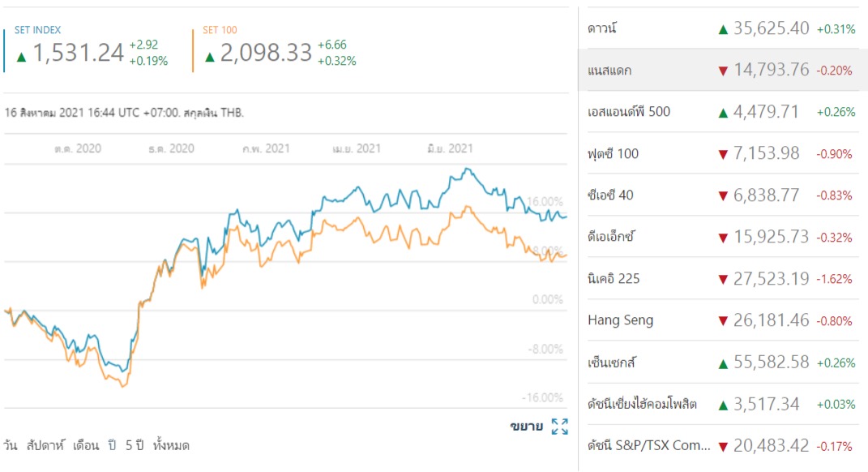The height and width of the screenshot is (472, 868).
Task: Click the expand chart arrows icon
Action: click(560, 427)
